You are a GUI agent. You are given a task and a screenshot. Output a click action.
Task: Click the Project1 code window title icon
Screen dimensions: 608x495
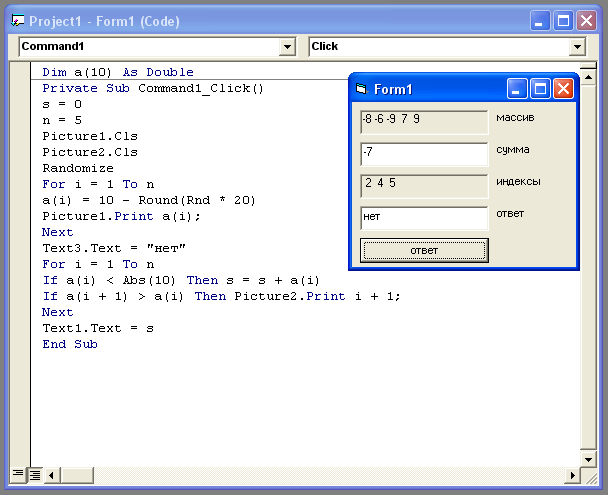17,21
